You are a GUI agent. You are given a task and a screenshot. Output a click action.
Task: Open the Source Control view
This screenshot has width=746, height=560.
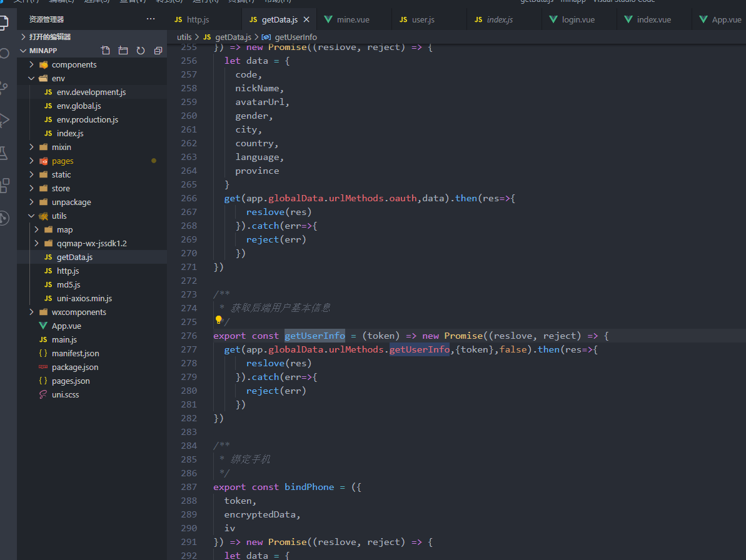(x=4, y=87)
